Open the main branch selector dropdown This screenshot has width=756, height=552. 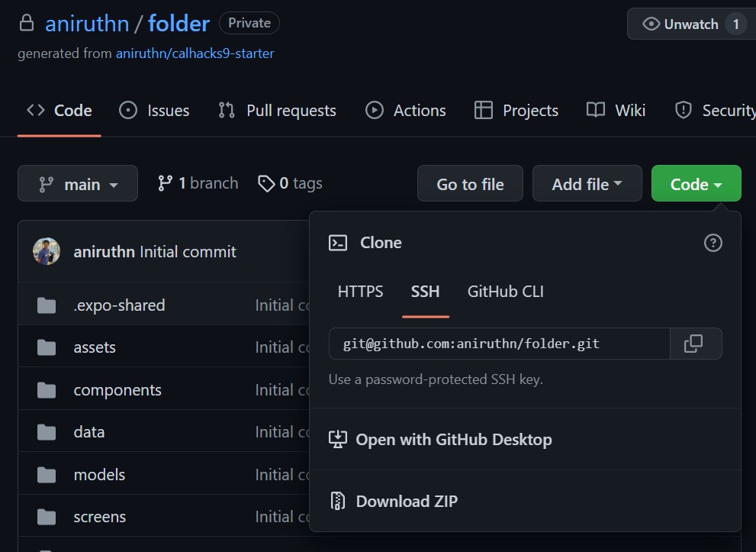click(x=77, y=183)
